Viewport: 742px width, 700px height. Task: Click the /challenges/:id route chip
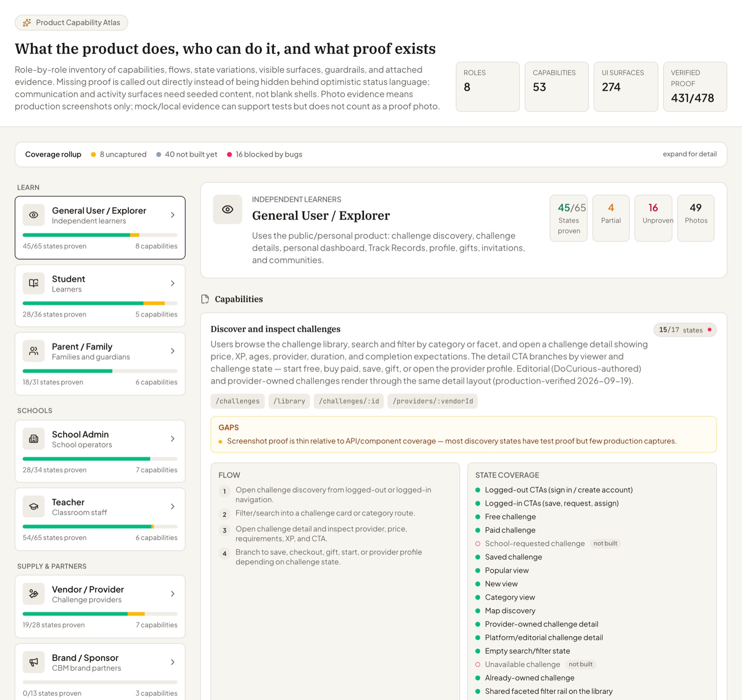[349, 401]
